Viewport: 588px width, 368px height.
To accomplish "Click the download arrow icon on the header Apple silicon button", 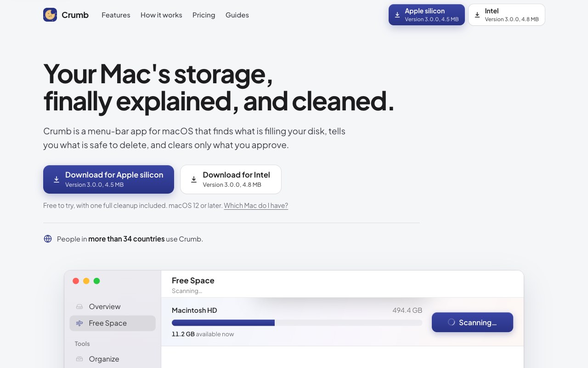I will point(397,15).
